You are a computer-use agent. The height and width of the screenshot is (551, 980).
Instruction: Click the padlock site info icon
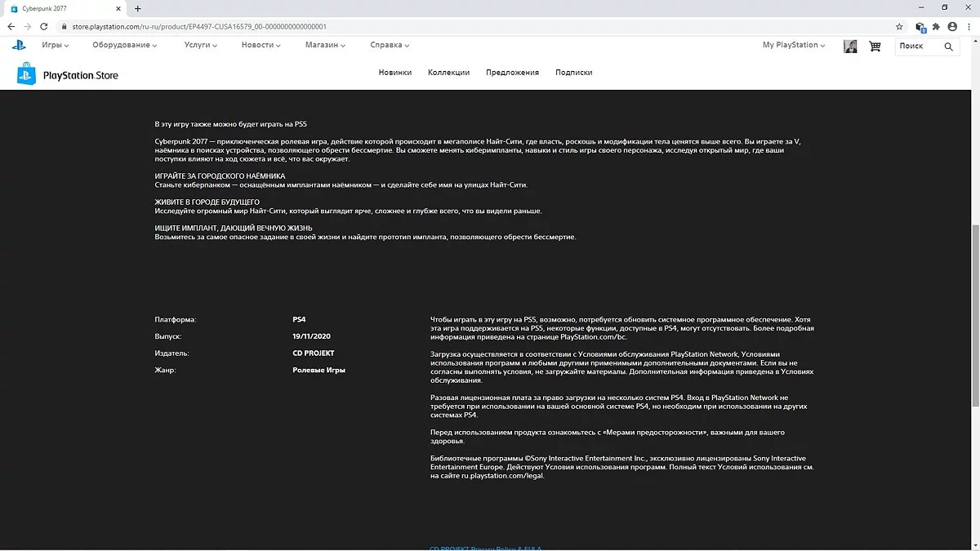click(x=65, y=27)
